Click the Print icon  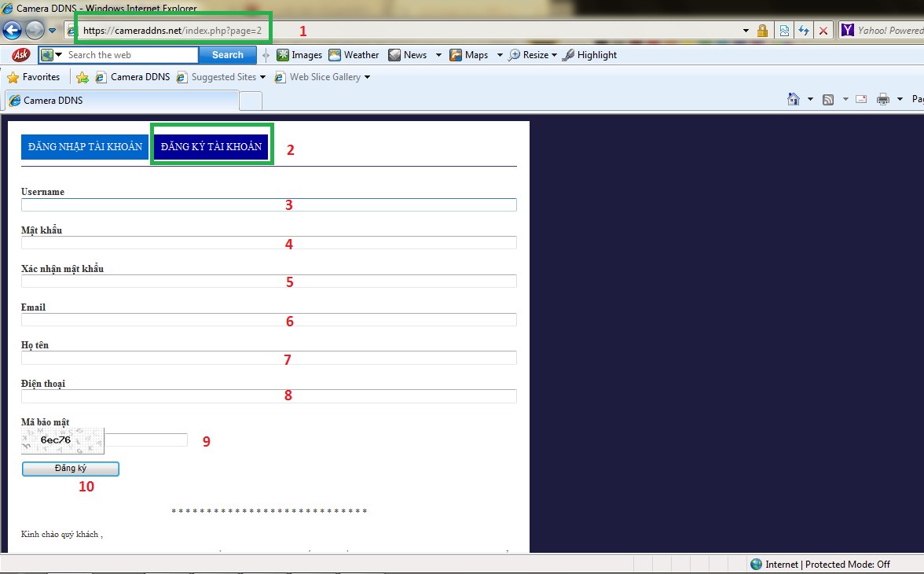click(x=883, y=99)
